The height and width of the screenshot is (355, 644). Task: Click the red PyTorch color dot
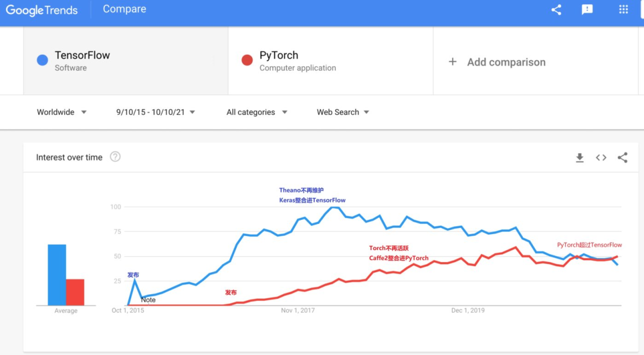tap(247, 60)
